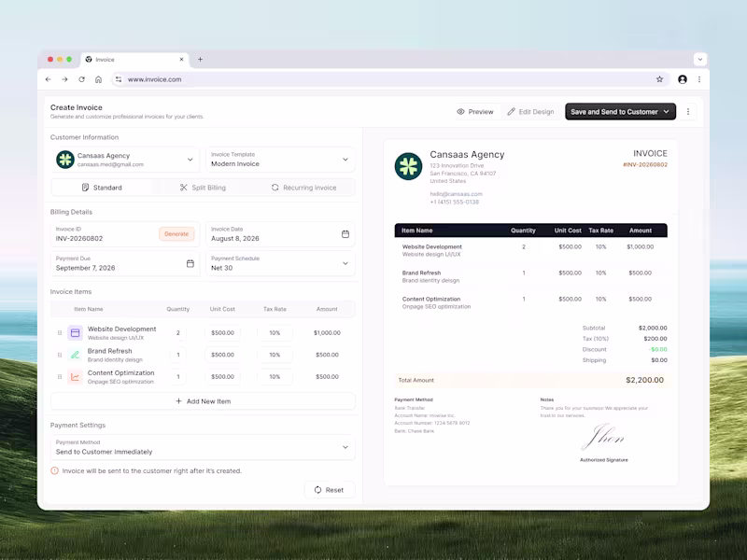This screenshot has width=747, height=560.
Task: Click the Quantity column header in preview table
Action: click(523, 231)
